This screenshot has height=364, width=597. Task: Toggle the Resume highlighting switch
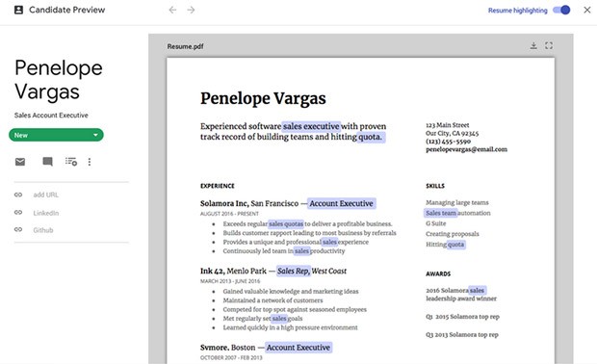pos(562,10)
